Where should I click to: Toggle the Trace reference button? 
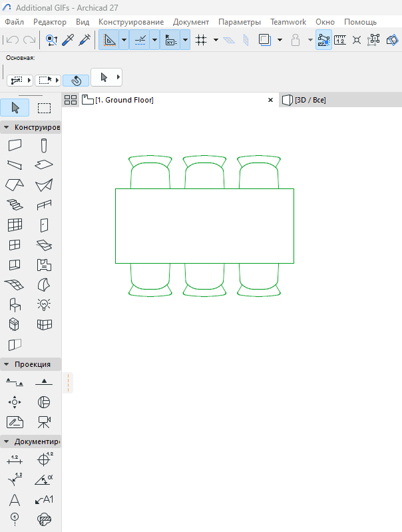(265, 40)
